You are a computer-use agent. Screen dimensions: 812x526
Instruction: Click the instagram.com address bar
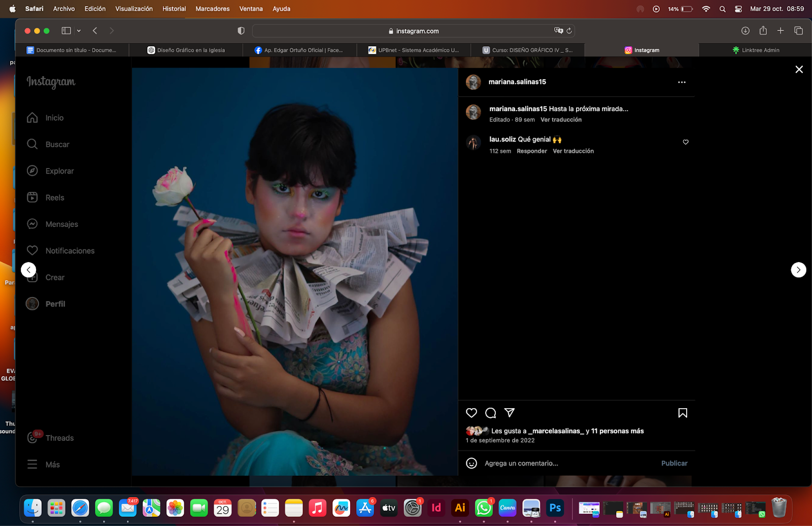point(414,31)
